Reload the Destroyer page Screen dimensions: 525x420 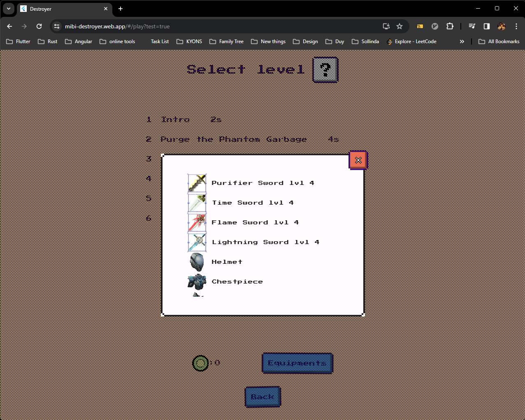[39, 26]
